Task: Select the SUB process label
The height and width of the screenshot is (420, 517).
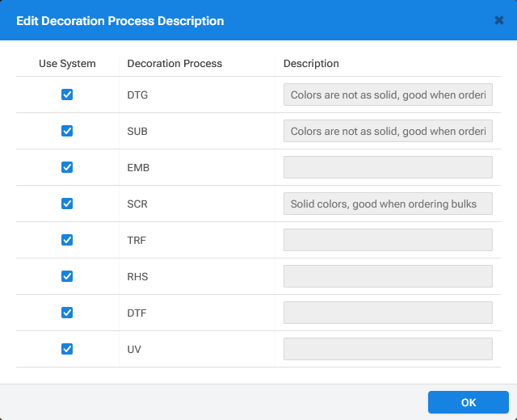Action: 137,131
